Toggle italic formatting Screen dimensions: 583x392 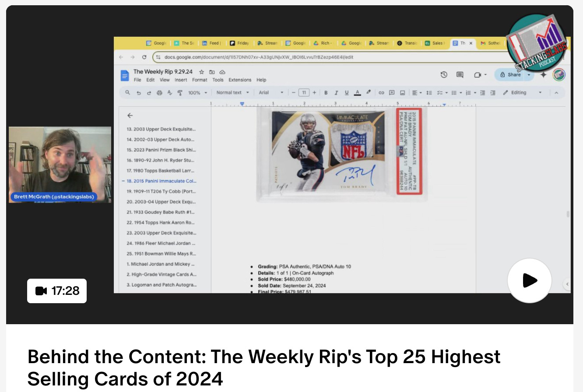(x=336, y=93)
